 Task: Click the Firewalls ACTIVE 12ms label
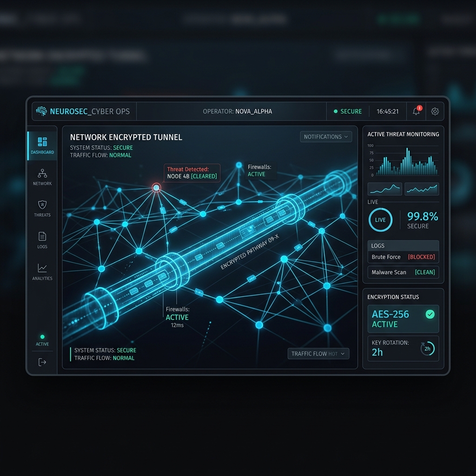177,317
